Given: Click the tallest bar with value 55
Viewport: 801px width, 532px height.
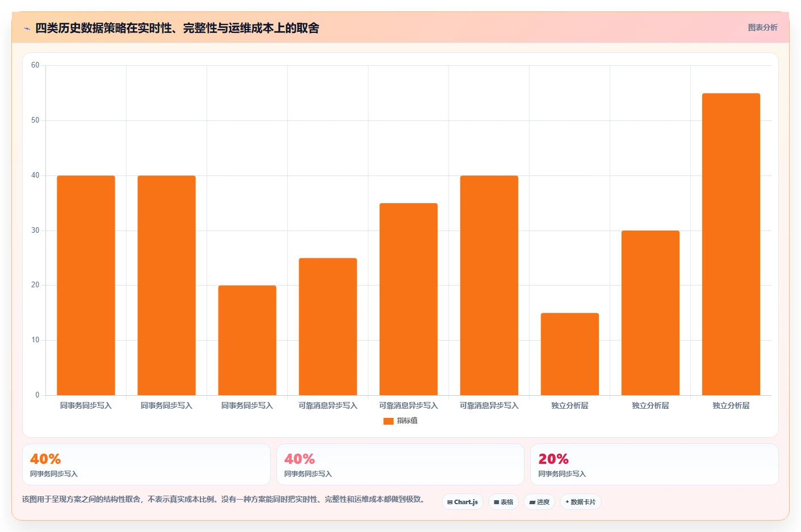Looking at the screenshot, I should (731, 244).
